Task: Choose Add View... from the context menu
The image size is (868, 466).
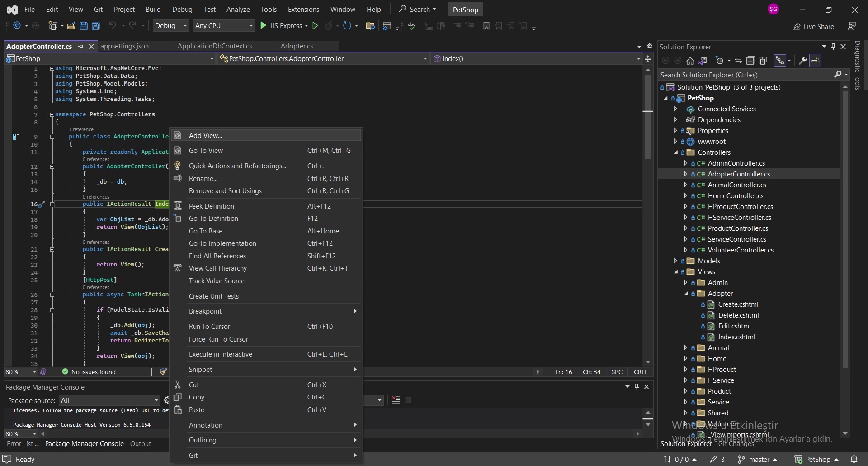Action: [x=266, y=135]
